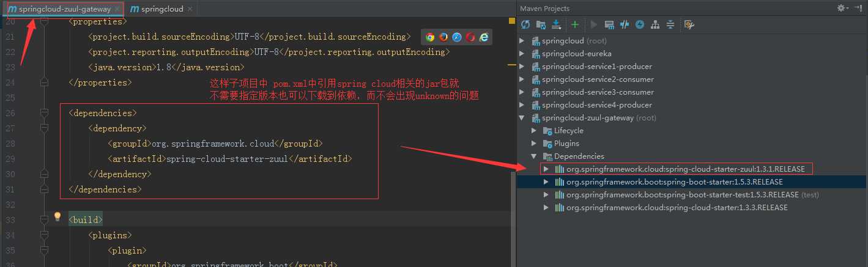Click the lightbulb intention icon at line 33
Screen dimensions: 868x267
coord(57,216)
